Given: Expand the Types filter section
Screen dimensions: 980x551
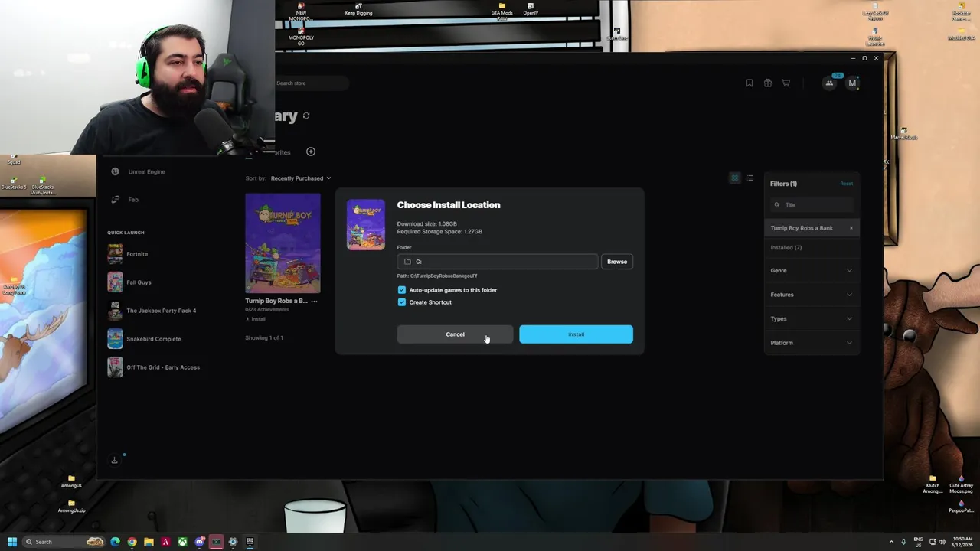Looking at the screenshot, I should [x=812, y=319].
